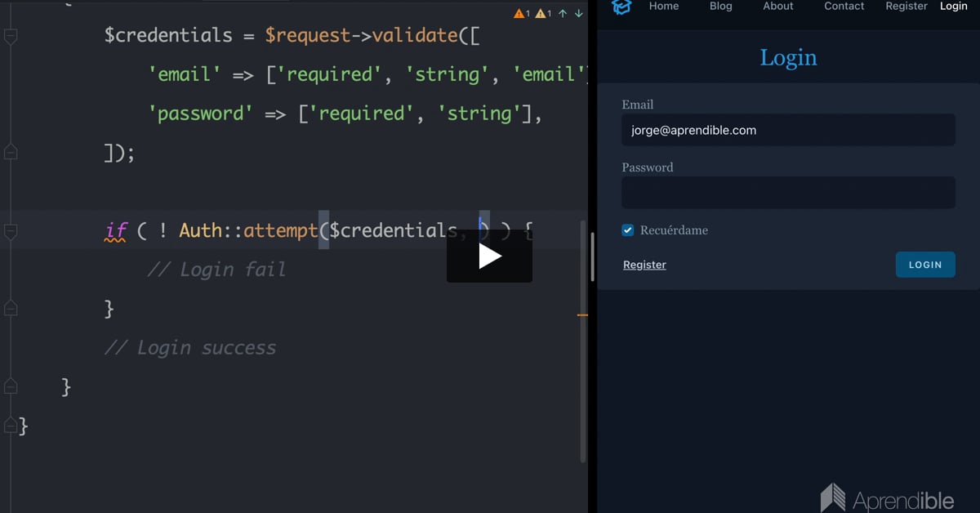Click the '// Login fail' comment
The image size is (980, 513).
(216, 270)
